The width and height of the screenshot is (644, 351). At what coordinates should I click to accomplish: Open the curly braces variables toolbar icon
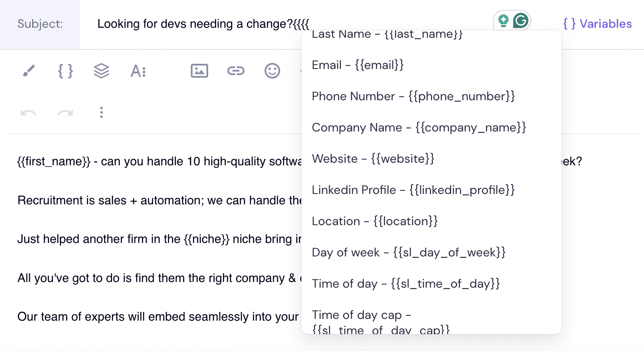pos(65,71)
